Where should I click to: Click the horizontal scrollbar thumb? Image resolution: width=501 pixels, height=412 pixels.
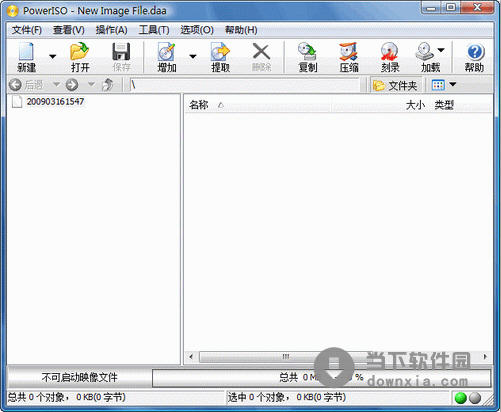tap(285, 357)
